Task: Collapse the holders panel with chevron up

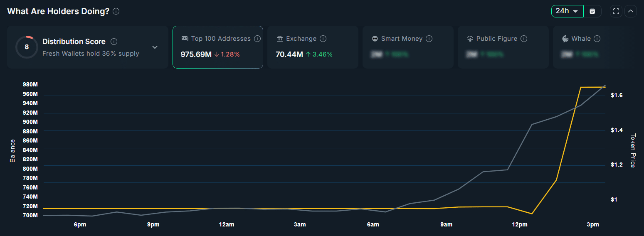Action: pos(631,11)
